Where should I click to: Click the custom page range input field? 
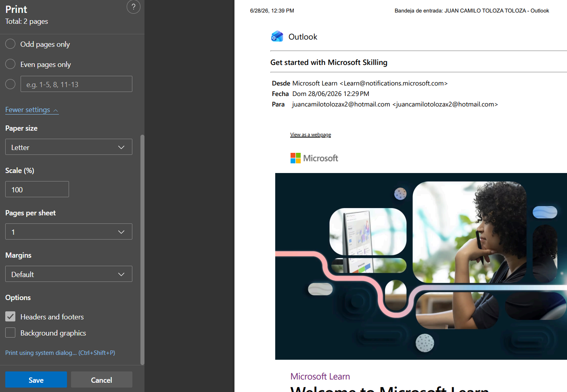[76, 84]
